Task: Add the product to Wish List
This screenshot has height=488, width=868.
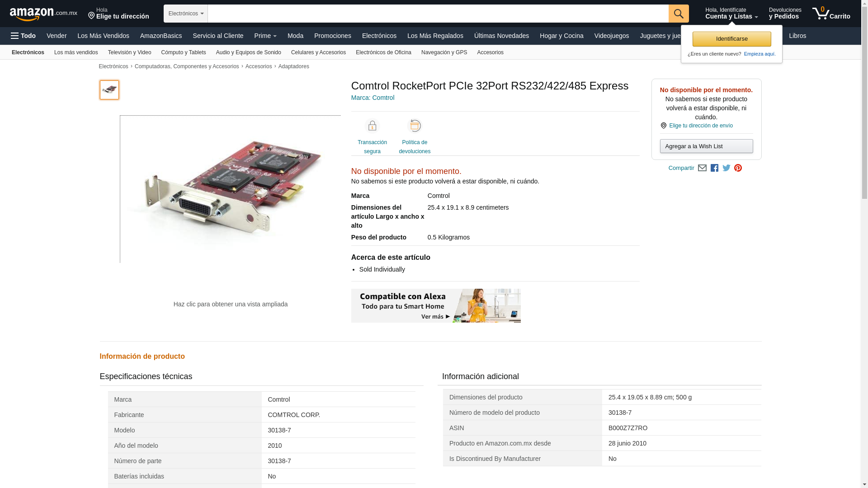Action: [706, 146]
